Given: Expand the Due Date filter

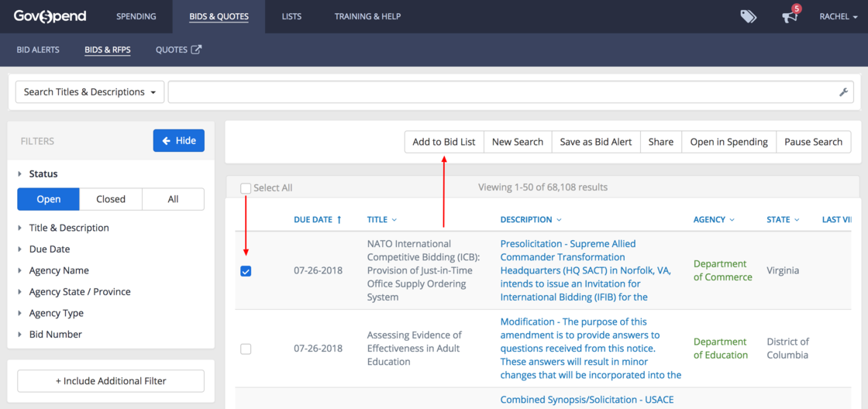Looking at the screenshot, I should coord(50,249).
